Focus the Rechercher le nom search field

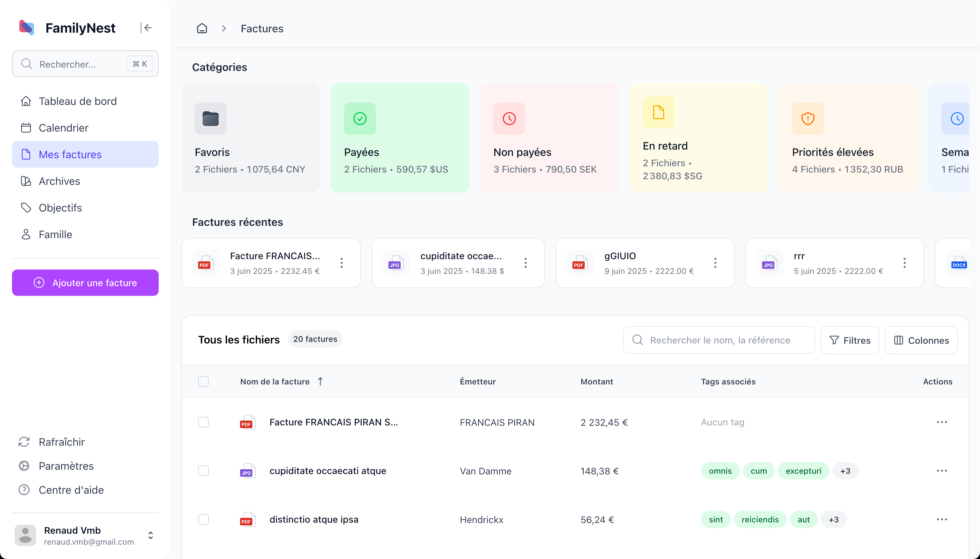coord(719,340)
